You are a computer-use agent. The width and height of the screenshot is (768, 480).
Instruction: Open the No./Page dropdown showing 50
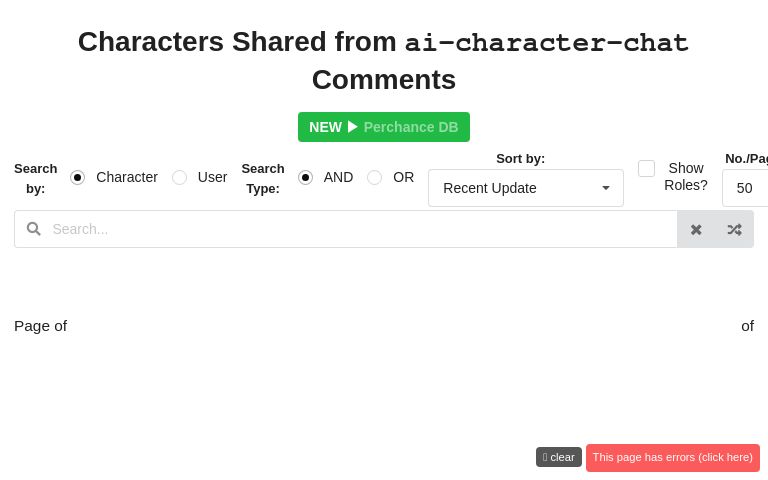pos(747,188)
